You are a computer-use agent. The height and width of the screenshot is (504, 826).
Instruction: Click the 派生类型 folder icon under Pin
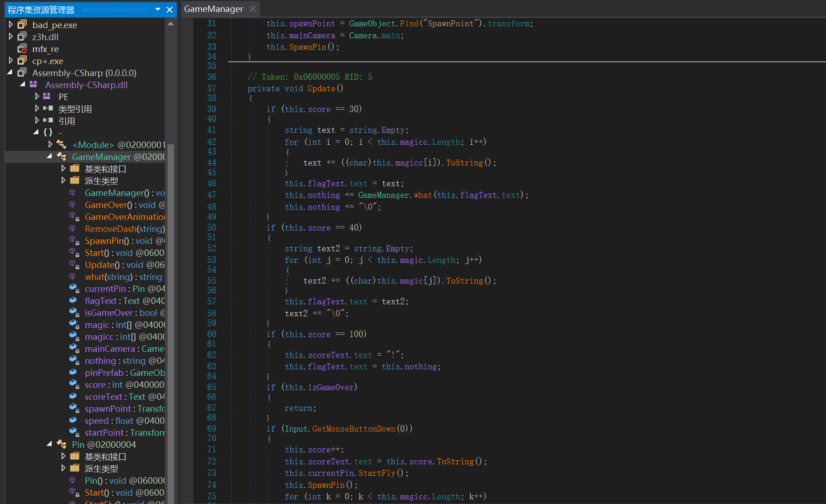[x=75, y=468]
